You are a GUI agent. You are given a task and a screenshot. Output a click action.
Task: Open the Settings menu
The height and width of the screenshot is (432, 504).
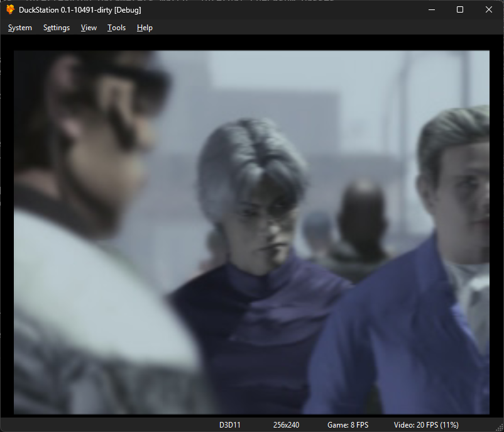(x=57, y=28)
